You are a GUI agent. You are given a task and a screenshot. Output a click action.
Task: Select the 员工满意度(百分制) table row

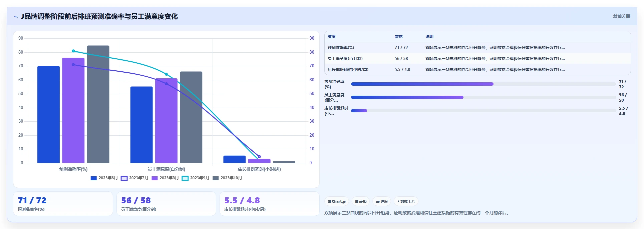pyautogui.click(x=477, y=59)
